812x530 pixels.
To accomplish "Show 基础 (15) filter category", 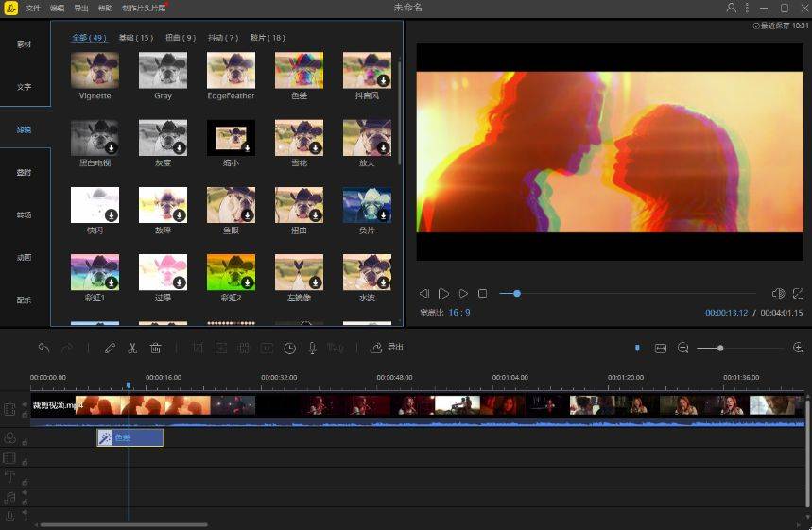I will pos(136,37).
